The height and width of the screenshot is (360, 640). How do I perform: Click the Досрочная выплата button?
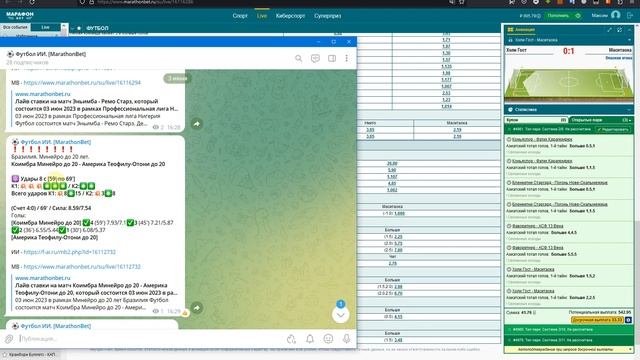point(597,320)
